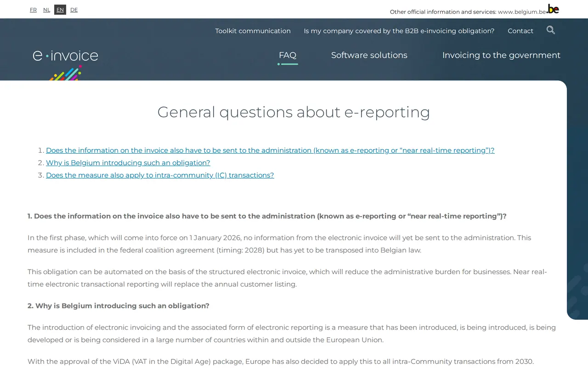Viewport: 588px width, 368px height.
Task: Open Software solutions menu item
Action: (x=369, y=55)
